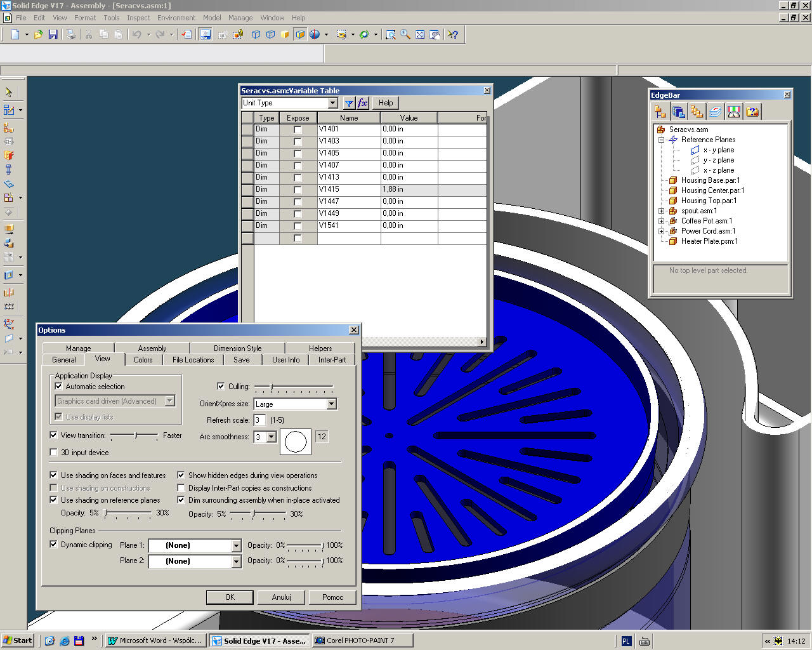Click the What's This help cursor icon
The height and width of the screenshot is (650, 812).
pos(452,34)
